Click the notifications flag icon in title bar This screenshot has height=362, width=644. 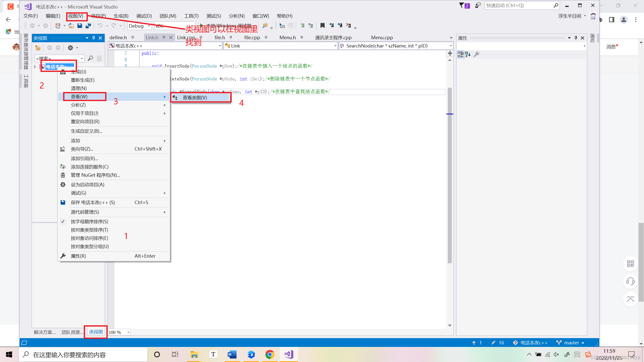[464, 6]
